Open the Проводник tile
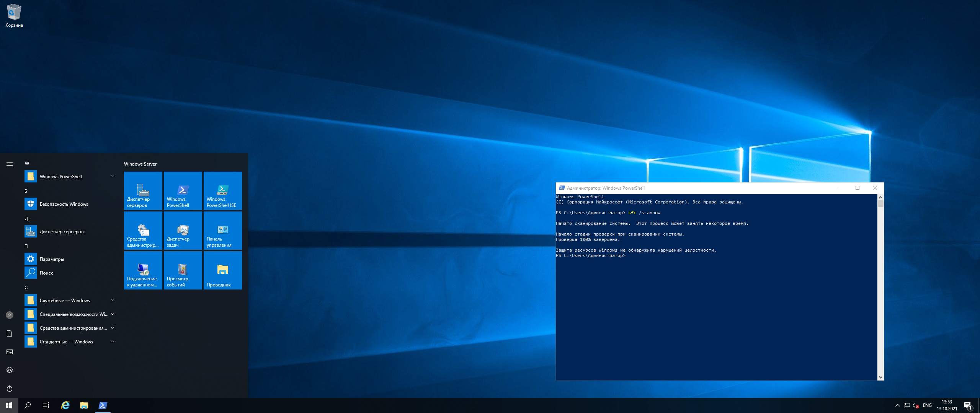 click(223, 270)
